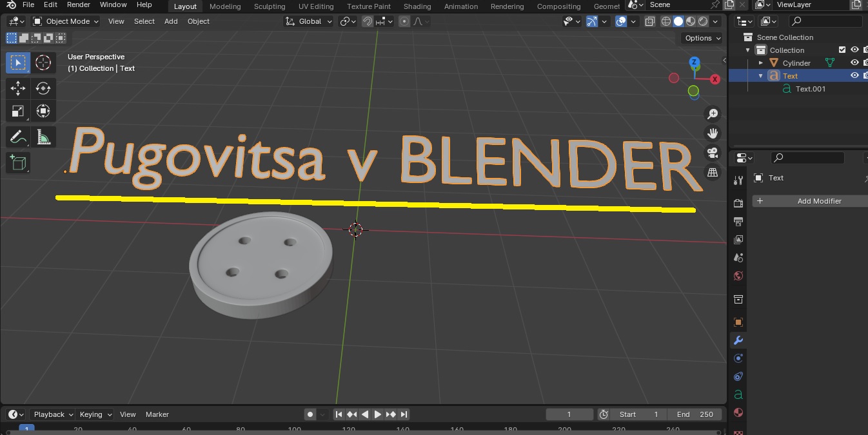Toggle show gizmos button
Image resolution: width=868 pixels, height=435 pixels.
pos(592,21)
